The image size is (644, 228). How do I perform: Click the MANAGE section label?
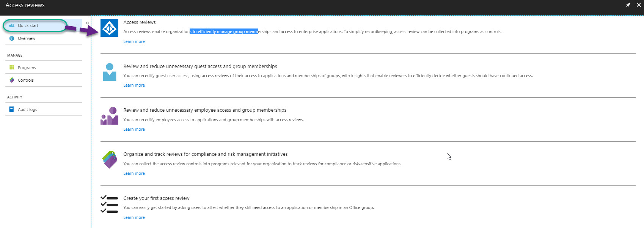pyautogui.click(x=15, y=55)
